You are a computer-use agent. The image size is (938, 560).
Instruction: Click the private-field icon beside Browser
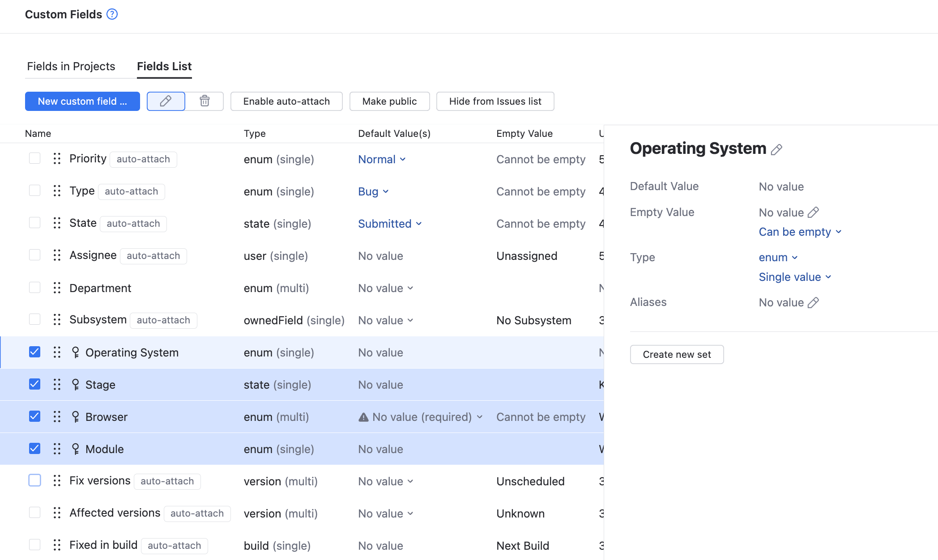[76, 417]
